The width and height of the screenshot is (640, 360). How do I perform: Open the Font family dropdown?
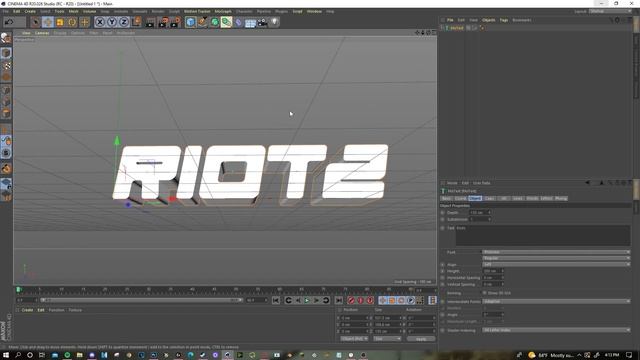556,252
